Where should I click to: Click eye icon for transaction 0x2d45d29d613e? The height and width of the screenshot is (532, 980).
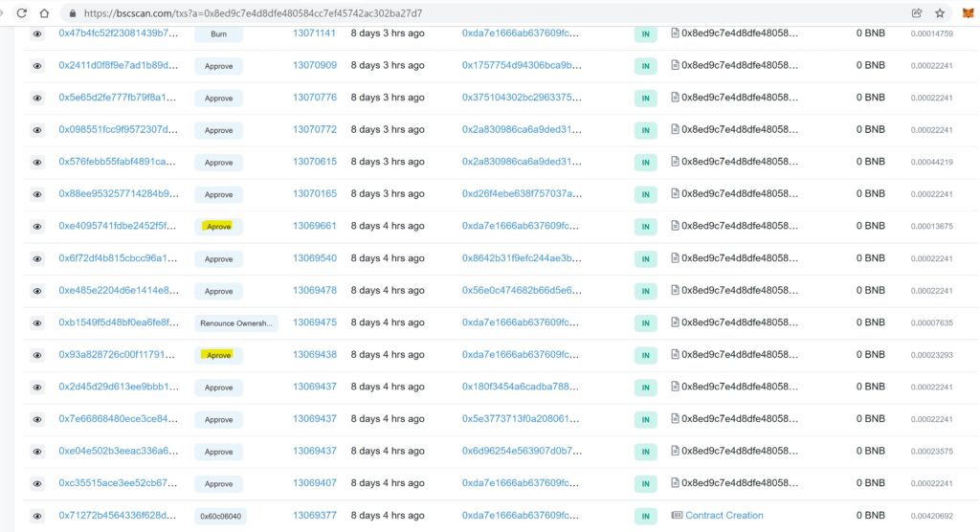pos(37,388)
